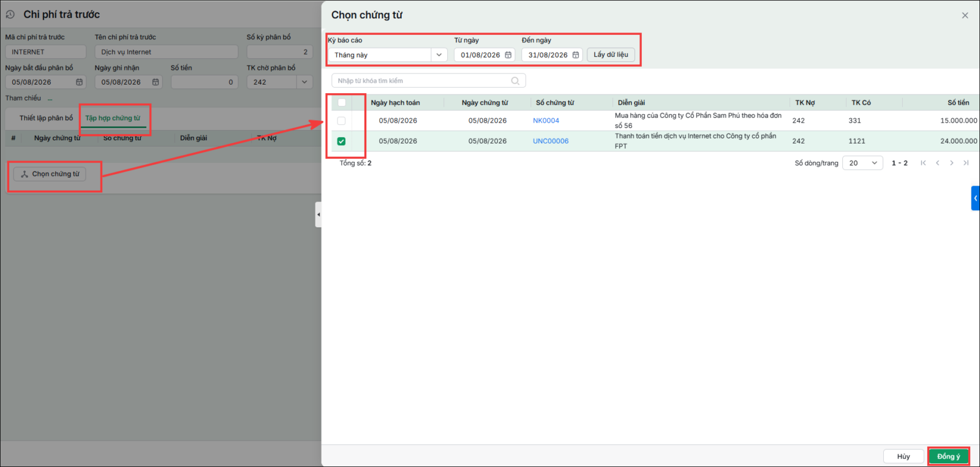Screen dimensions: 980x467
Task: Click the history icon beside Chi phí trả trước
Action: point(10,14)
